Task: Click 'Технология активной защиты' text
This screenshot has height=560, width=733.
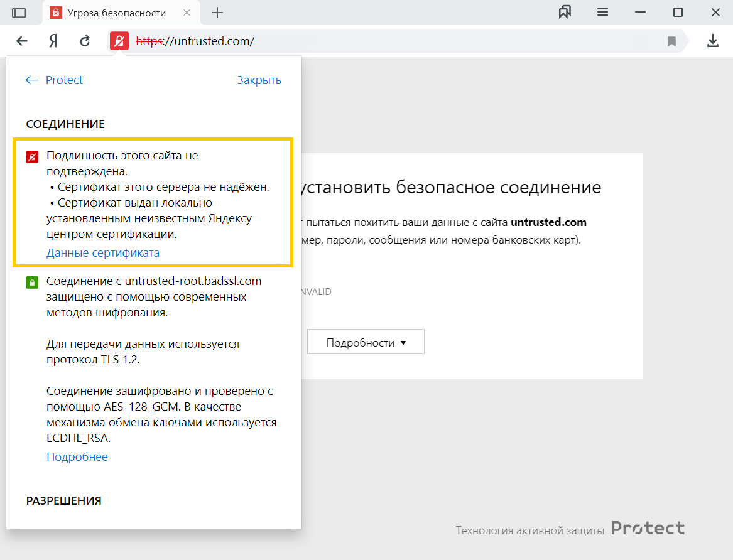Action: pos(530,530)
